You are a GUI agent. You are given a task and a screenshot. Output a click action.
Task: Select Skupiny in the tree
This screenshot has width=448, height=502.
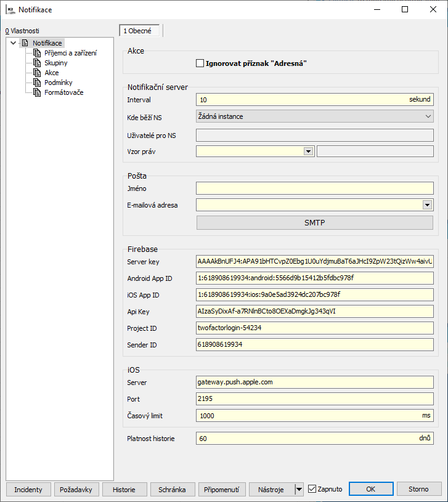tap(55, 63)
